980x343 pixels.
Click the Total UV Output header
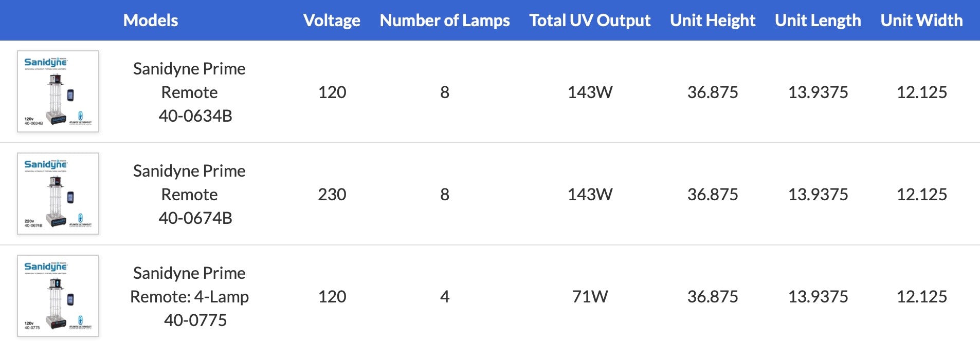(x=590, y=21)
